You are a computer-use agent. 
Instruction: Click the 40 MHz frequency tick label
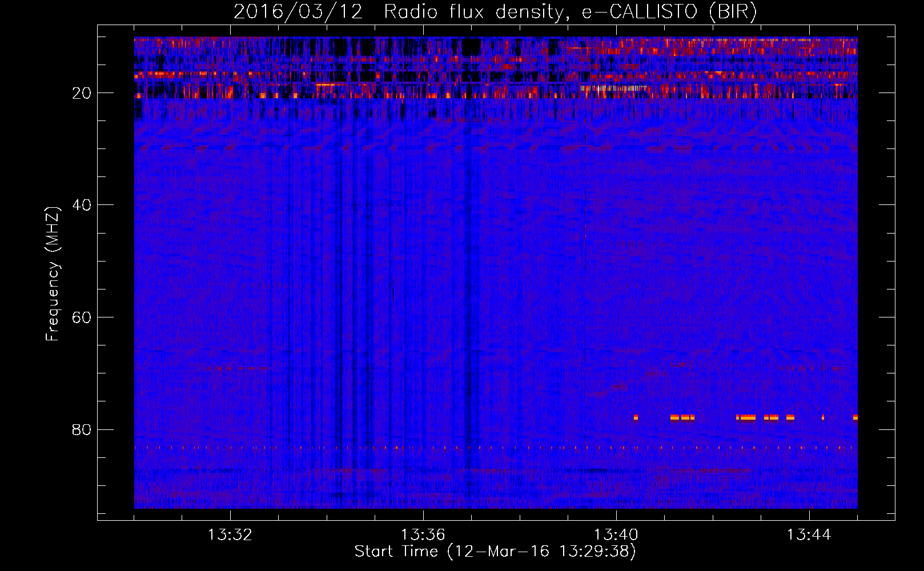[82, 205]
